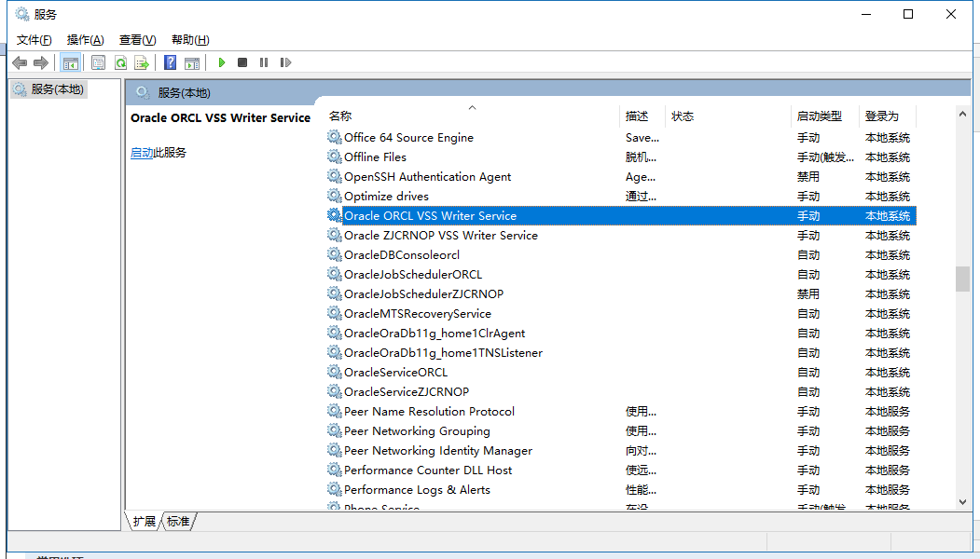This screenshot has height=559, width=980.
Task: Sort by the 启动类型 column header
Action: coord(824,116)
